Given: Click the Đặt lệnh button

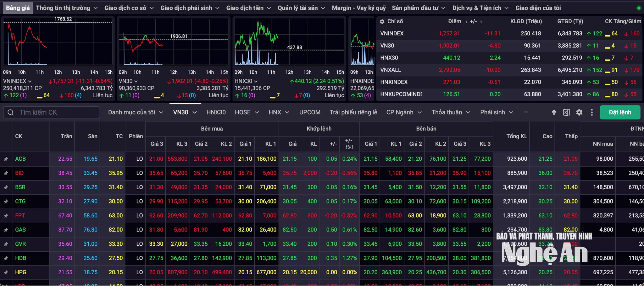Looking at the screenshot, I should 620,112.
